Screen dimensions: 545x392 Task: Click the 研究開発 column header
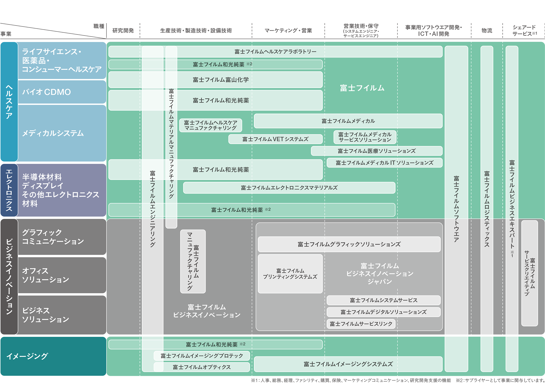pyautogui.click(x=123, y=31)
